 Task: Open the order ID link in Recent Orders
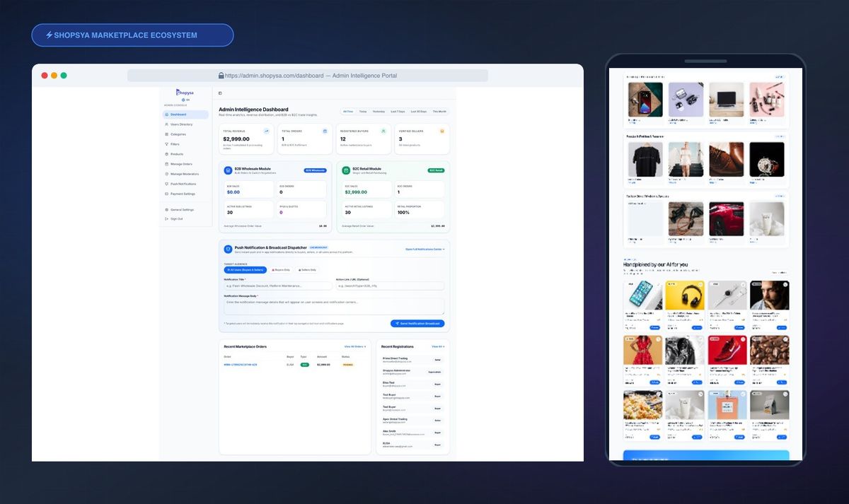[x=241, y=364]
